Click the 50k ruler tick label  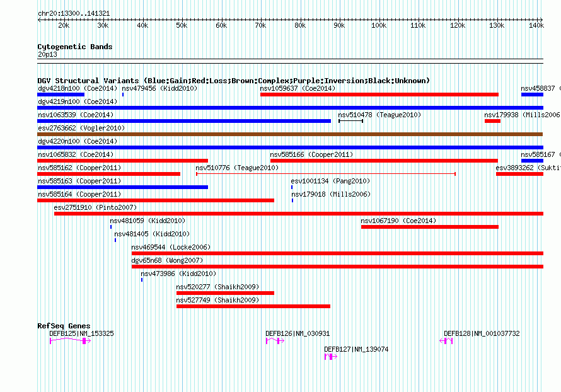coord(182,25)
